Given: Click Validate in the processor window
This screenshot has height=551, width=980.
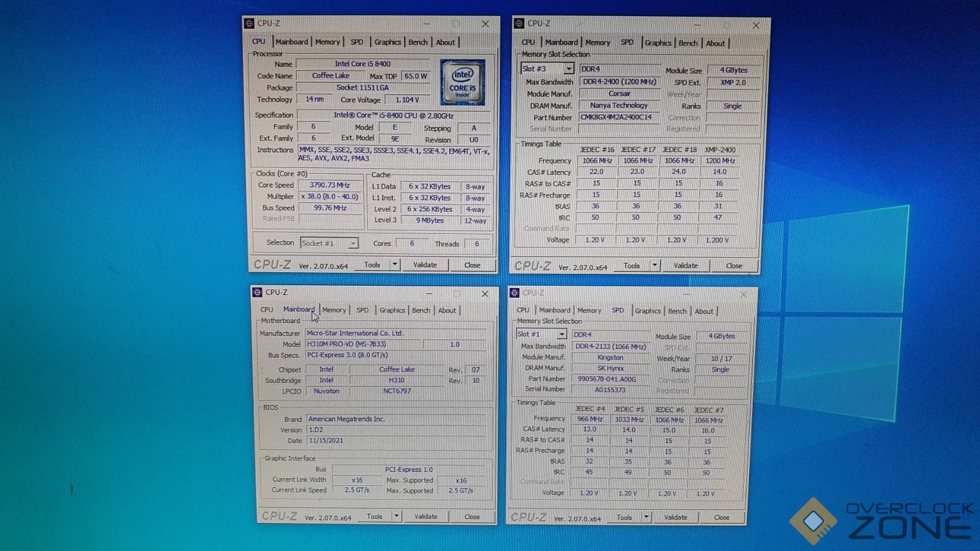Looking at the screenshot, I should (425, 265).
